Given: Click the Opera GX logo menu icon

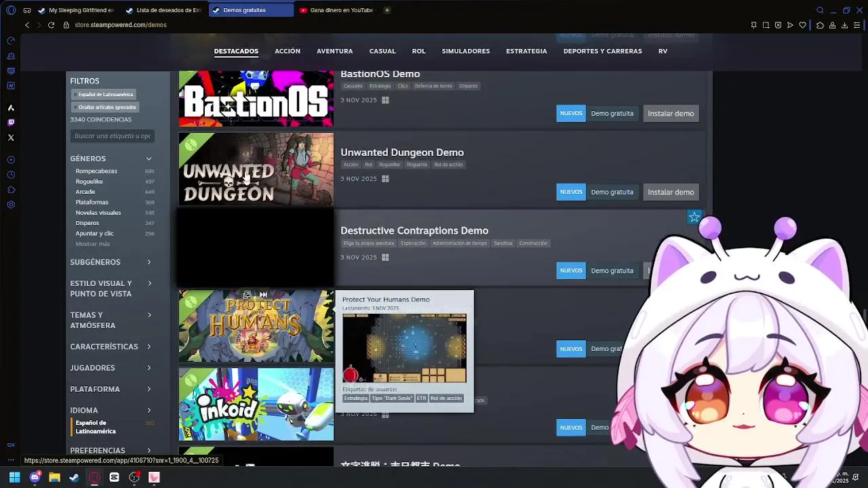Looking at the screenshot, I should 11,10.
